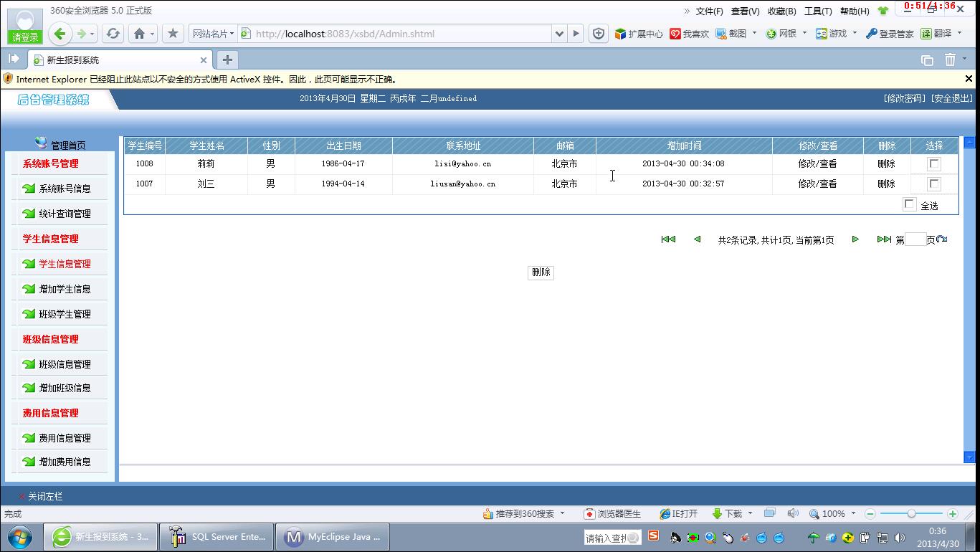Open 我喜欢 favorites heart icon

click(x=689, y=34)
